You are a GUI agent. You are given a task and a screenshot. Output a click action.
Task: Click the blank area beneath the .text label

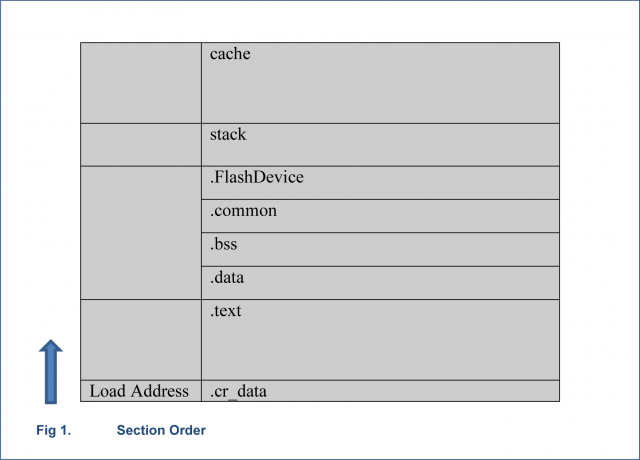pyautogui.click(x=380, y=352)
